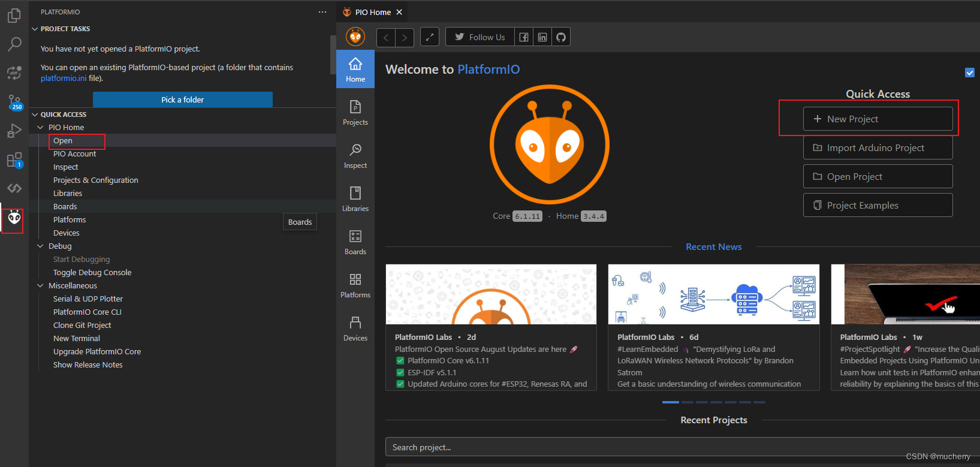Open the Run and Debug activity icon
This screenshot has width=980, height=467.
[x=14, y=131]
